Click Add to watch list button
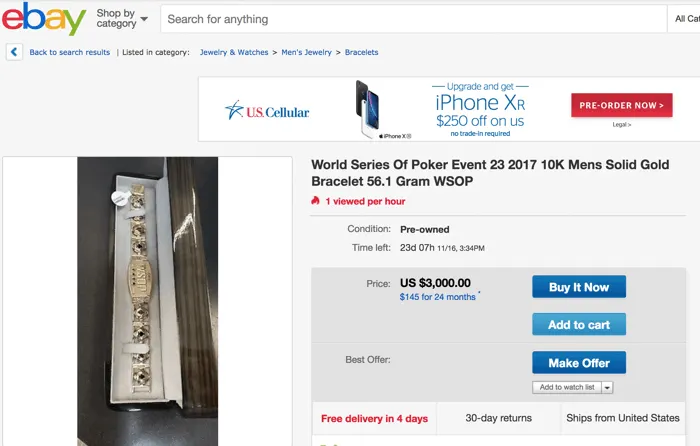 [x=566, y=387]
